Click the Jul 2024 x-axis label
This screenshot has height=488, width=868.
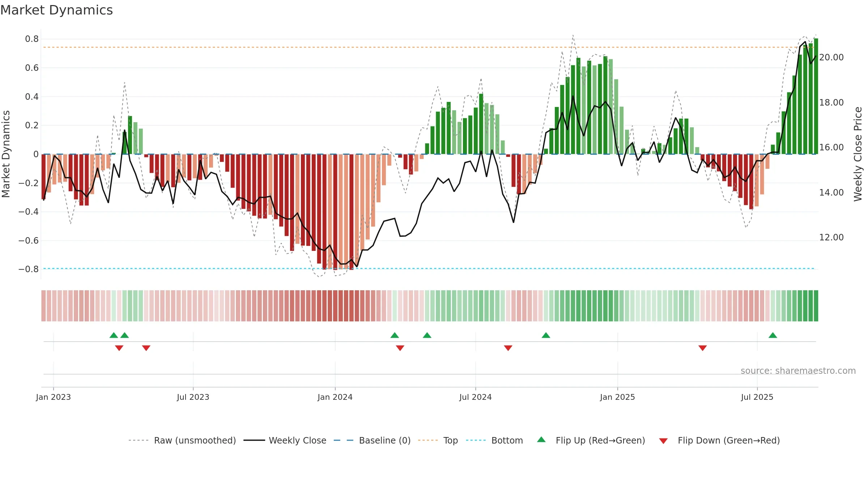476,397
